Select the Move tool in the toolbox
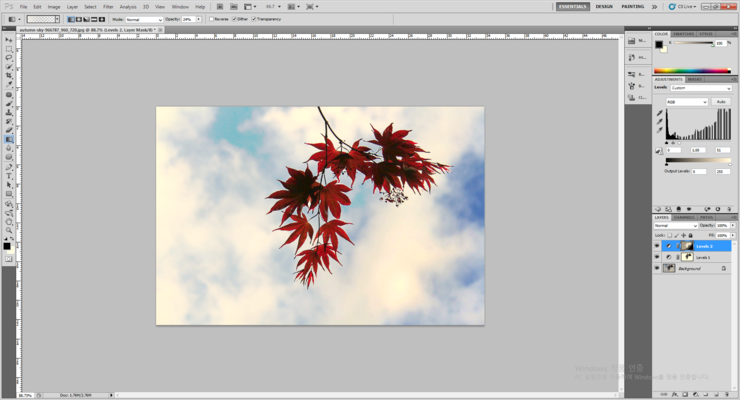The width and height of the screenshot is (740, 400). coord(9,40)
